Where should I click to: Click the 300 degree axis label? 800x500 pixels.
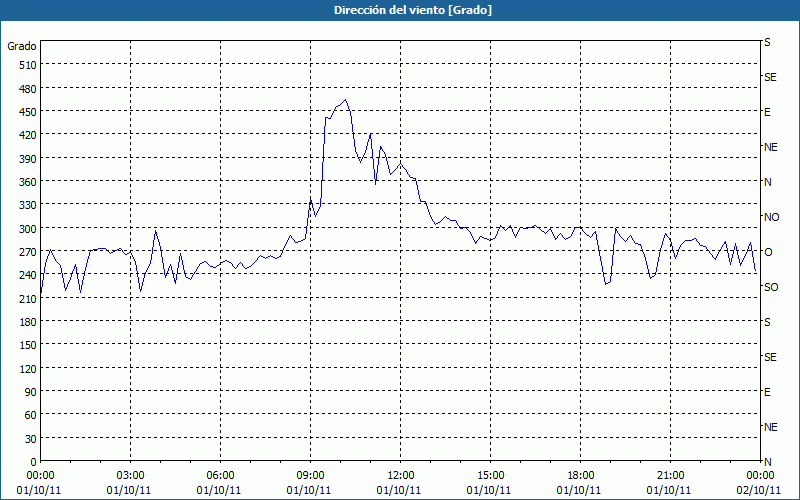point(28,229)
